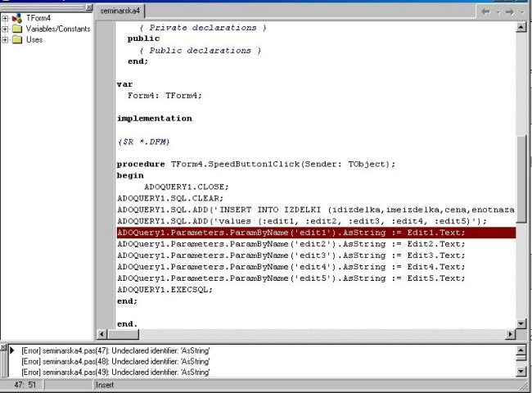532x393 pixels.
Task: Click the implementation keyword
Action: (155, 119)
